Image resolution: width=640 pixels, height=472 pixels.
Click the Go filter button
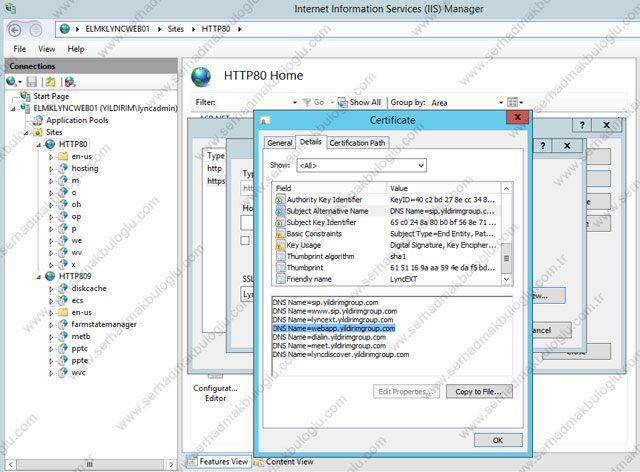pos(313,102)
